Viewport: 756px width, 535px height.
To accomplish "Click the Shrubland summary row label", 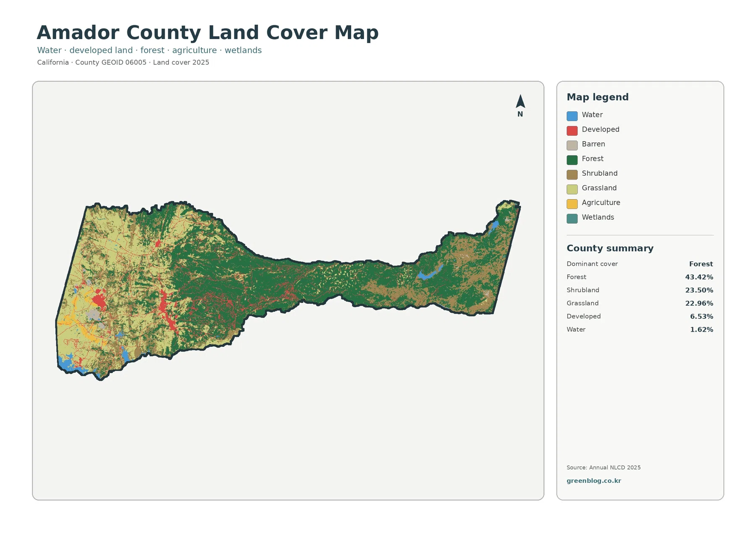I will (583, 290).
